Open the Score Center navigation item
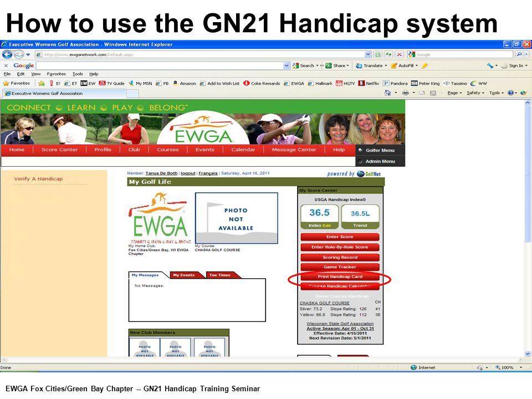The width and height of the screenshot is (532, 399). click(x=59, y=150)
